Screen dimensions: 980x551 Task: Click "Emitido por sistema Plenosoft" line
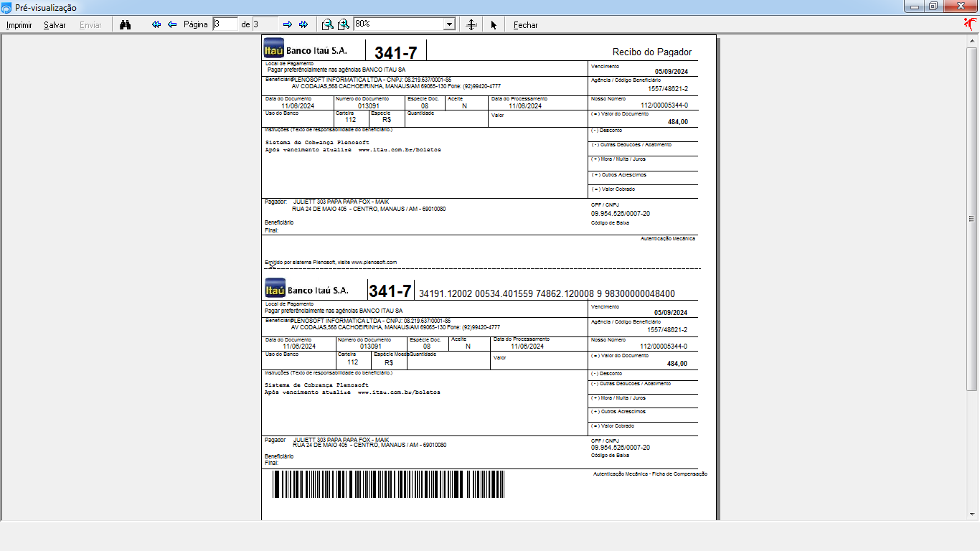click(331, 263)
